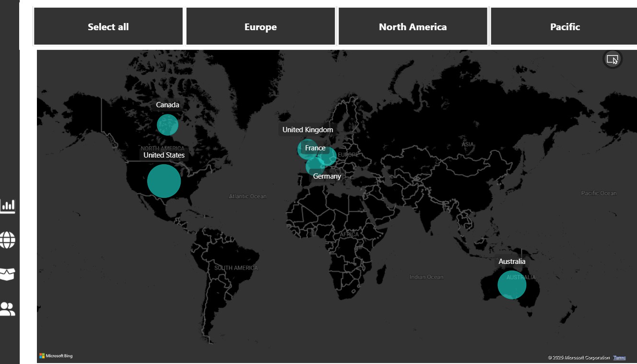Click the Germany data label
637x364 pixels.
(327, 176)
